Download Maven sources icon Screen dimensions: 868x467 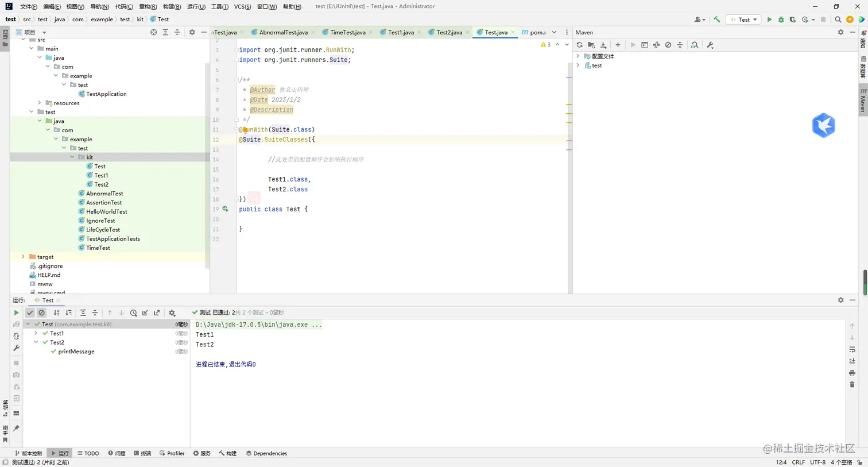[603, 45]
